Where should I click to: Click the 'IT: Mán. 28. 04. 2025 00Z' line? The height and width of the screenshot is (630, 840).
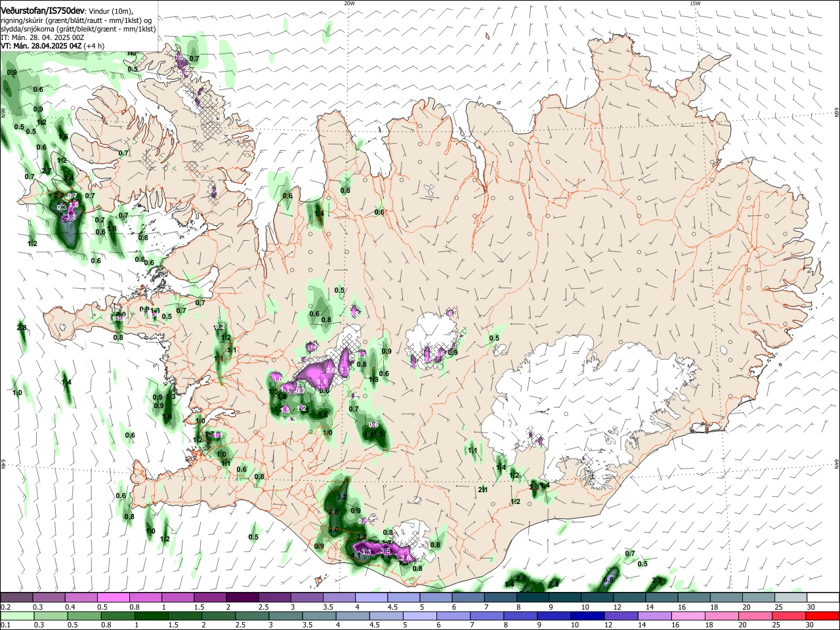42,37
